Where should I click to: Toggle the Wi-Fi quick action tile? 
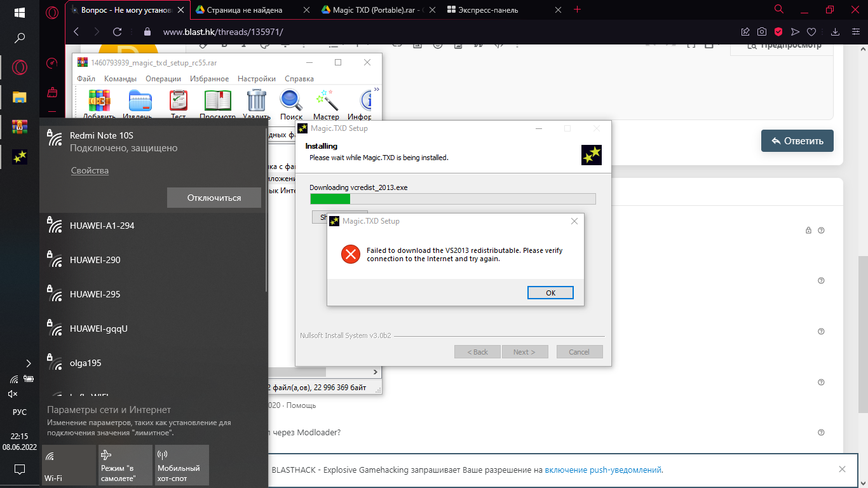[69, 464]
